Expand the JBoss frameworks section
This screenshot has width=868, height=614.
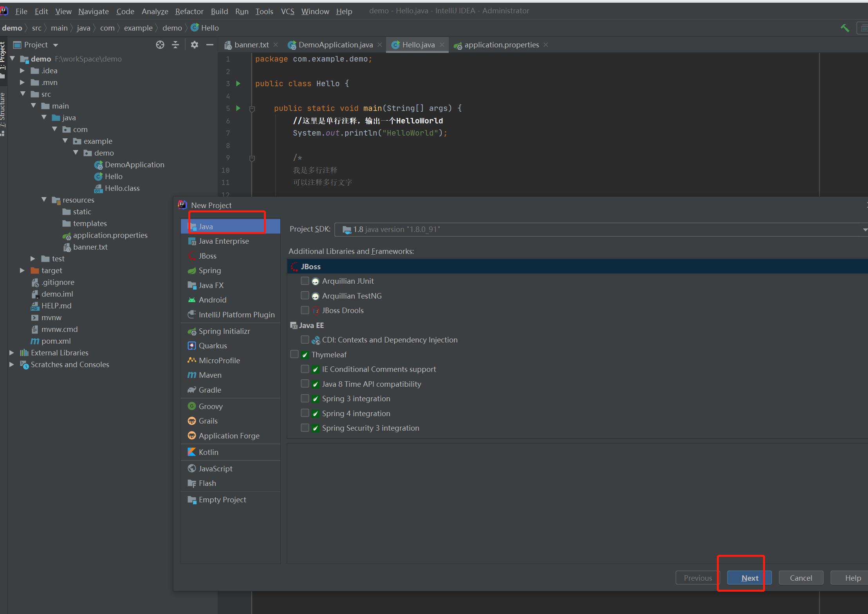click(x=311, y=266)
